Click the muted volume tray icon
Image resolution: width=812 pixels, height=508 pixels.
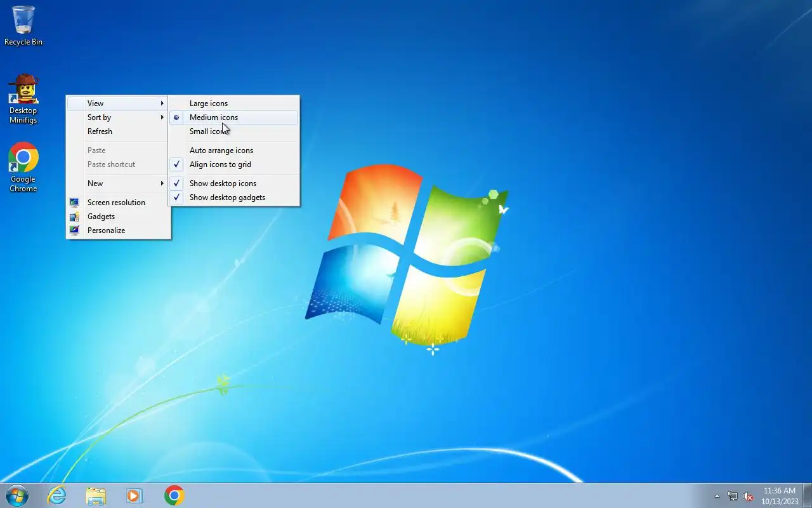[749, 496]
